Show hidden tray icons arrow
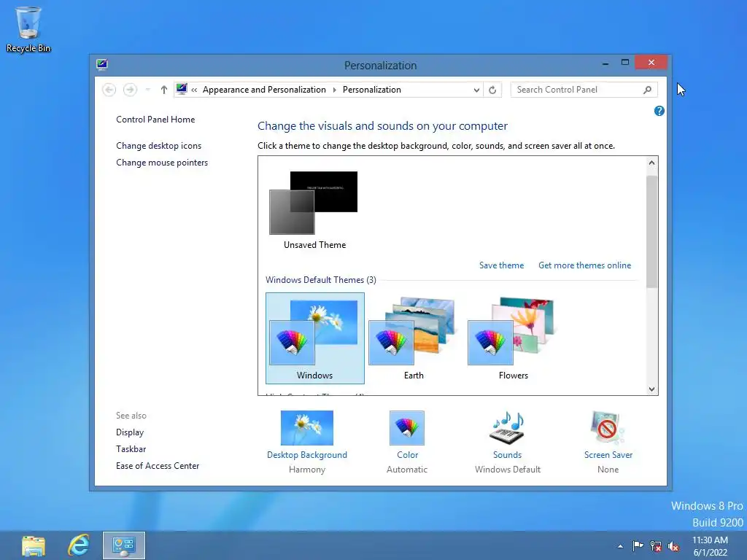Viewport: 747px width, 560px height. point(620,546)
